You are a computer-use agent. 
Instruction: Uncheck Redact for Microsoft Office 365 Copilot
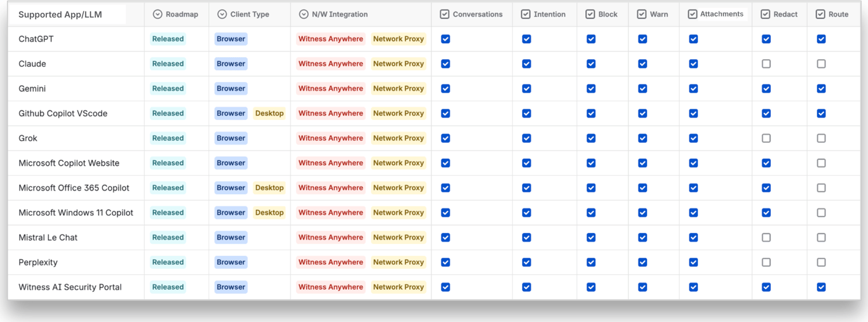click(x=766, y=187)
